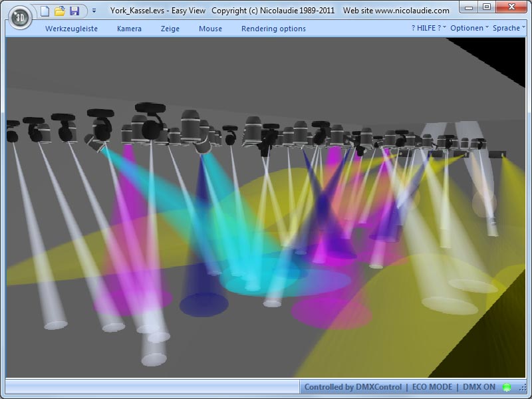532x399 pixels.
Task: Click the green DMX status indicator light
Action: tap(507, 387)
